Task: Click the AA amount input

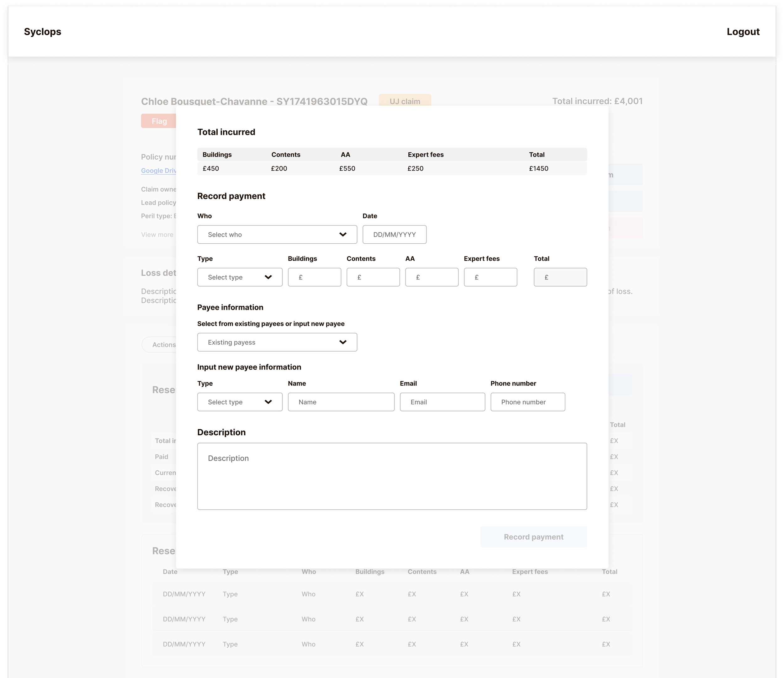Action: point(432,277)
